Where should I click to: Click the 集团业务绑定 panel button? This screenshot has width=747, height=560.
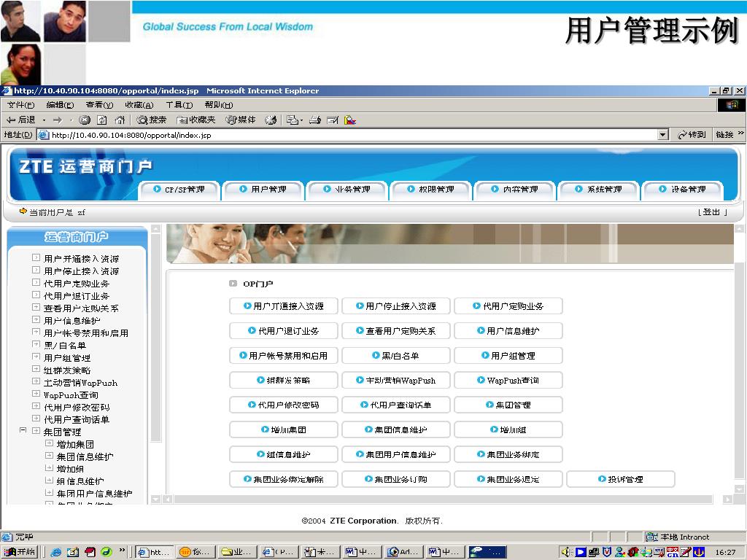508,455
